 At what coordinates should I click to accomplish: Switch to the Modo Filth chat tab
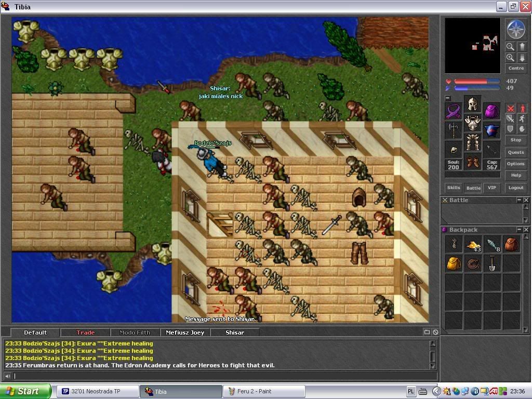tap(135, 332)
